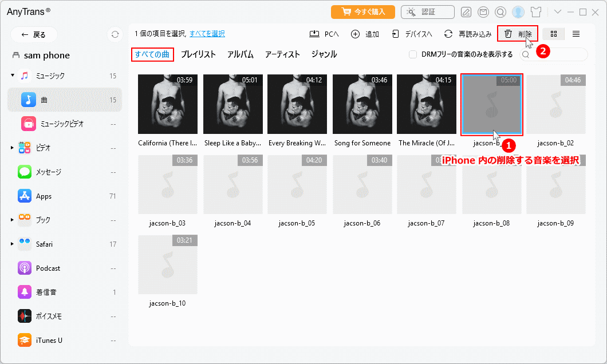607x364 pixels.
Task: Open the user account avatar
Action: [518, 12]
